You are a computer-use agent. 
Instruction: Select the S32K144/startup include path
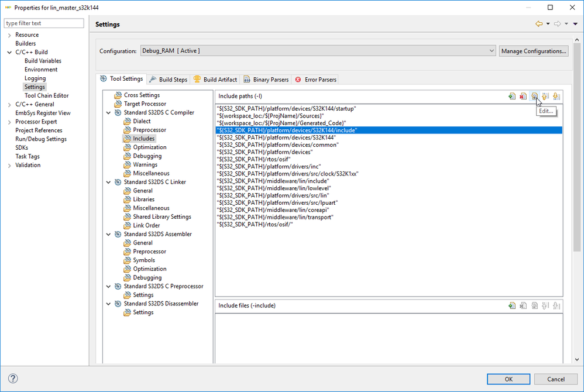[x=389, y=109]
